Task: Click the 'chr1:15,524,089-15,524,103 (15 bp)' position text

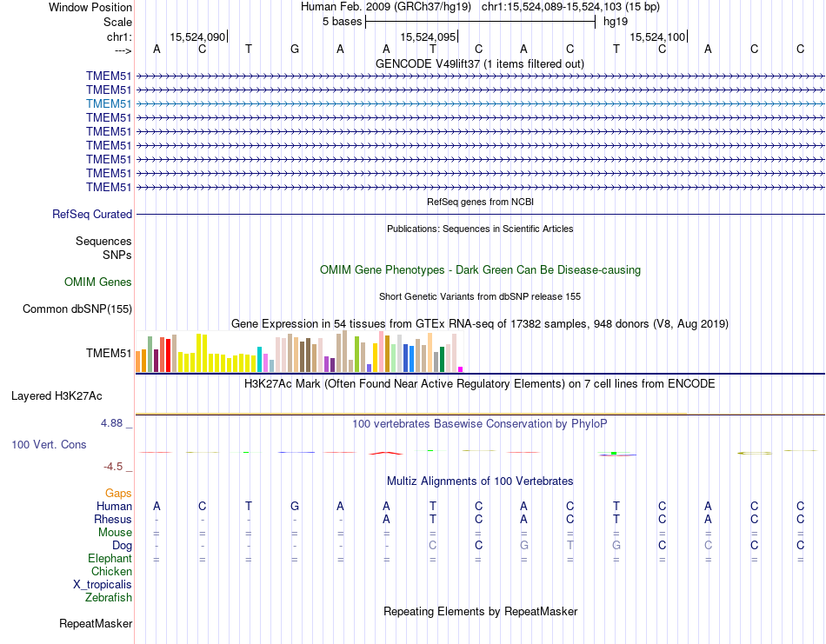Action: pos(570,7)
